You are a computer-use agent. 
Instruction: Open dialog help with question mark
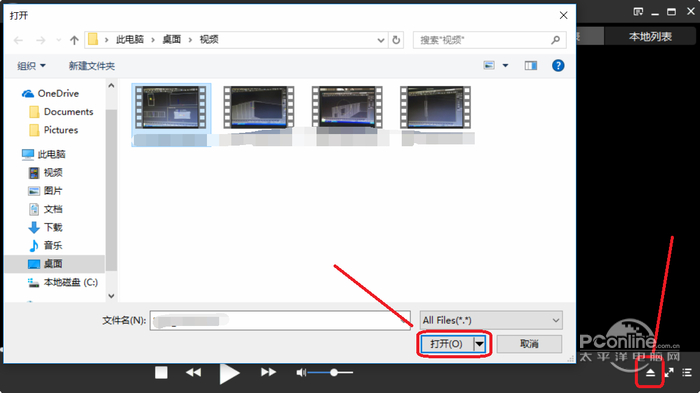click(558, 66)
